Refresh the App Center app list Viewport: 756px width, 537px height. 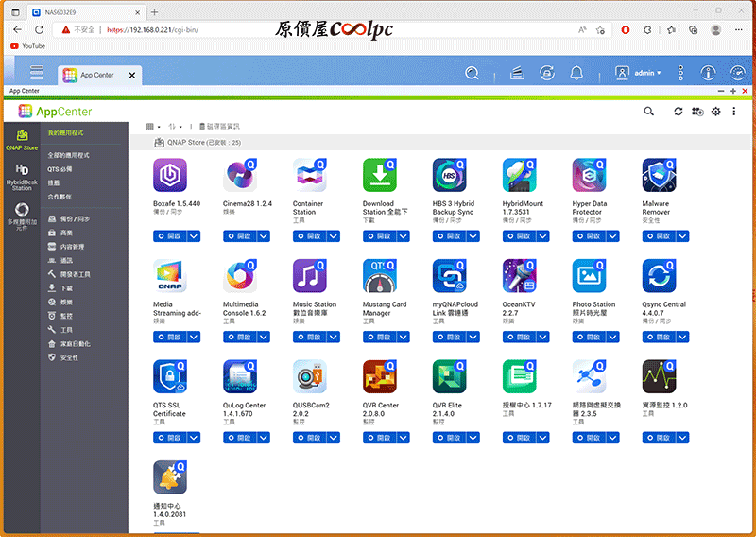pyautogui.click(x=678, y=112)
